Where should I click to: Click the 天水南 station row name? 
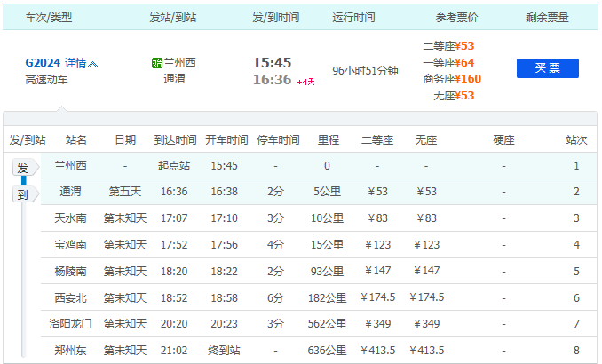[x=70, y=218]
